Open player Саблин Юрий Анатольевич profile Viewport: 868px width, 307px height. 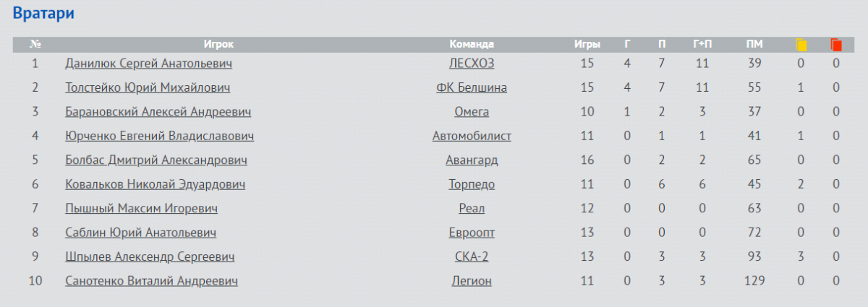140,233
